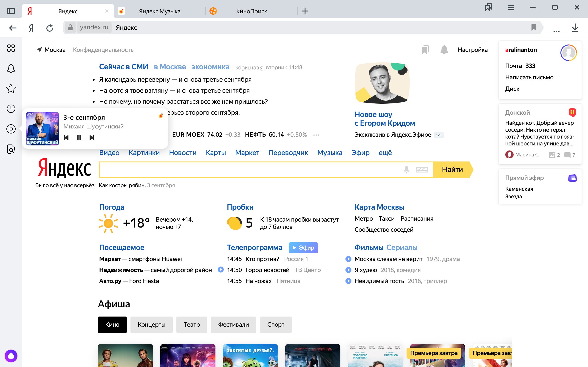
Task: Switch to the Яндекс.Музыка tab
Action: pos(159,11)
